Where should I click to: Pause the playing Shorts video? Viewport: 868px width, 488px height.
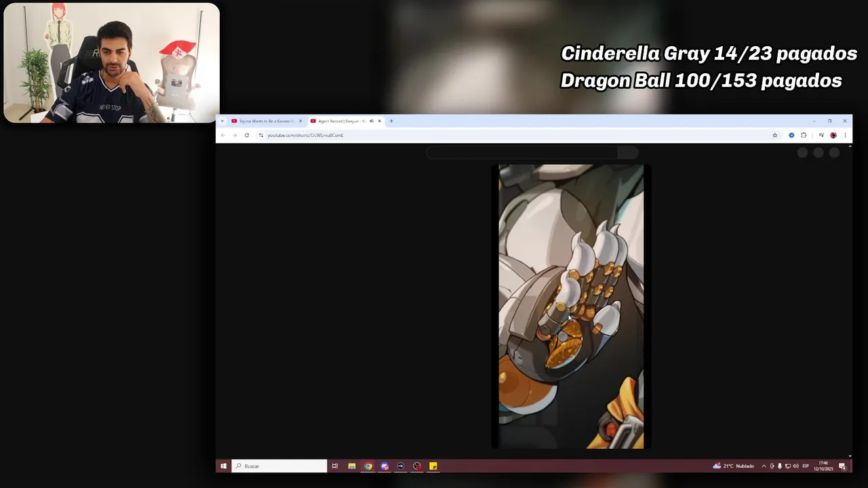[x=571, y=306]
